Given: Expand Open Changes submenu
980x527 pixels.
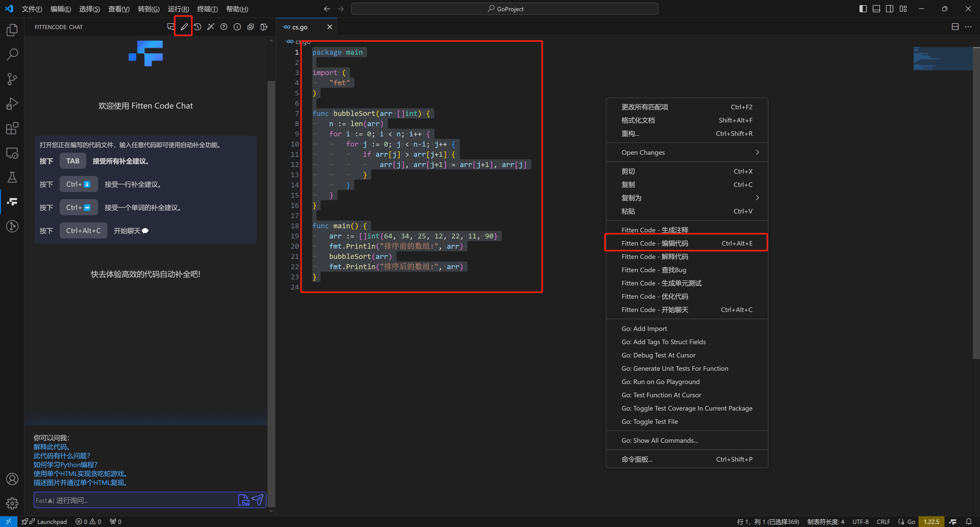Looking at the screenshot, I should coord(687,152).
